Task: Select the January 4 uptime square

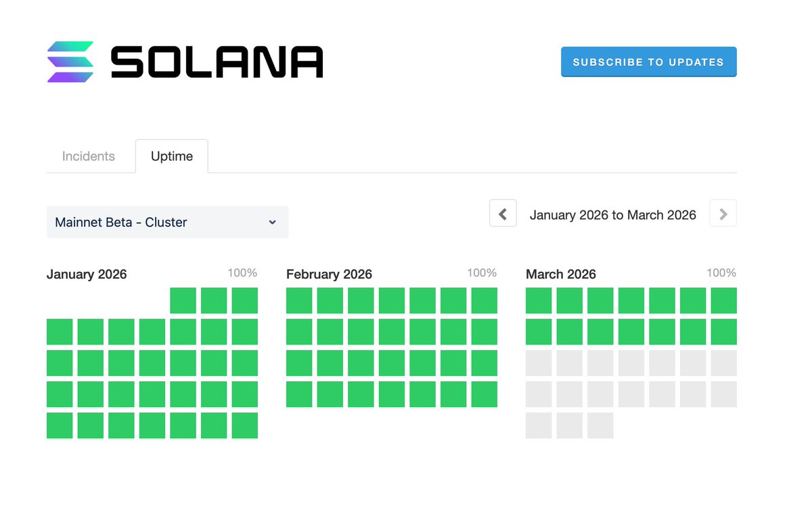Action: 60,332
